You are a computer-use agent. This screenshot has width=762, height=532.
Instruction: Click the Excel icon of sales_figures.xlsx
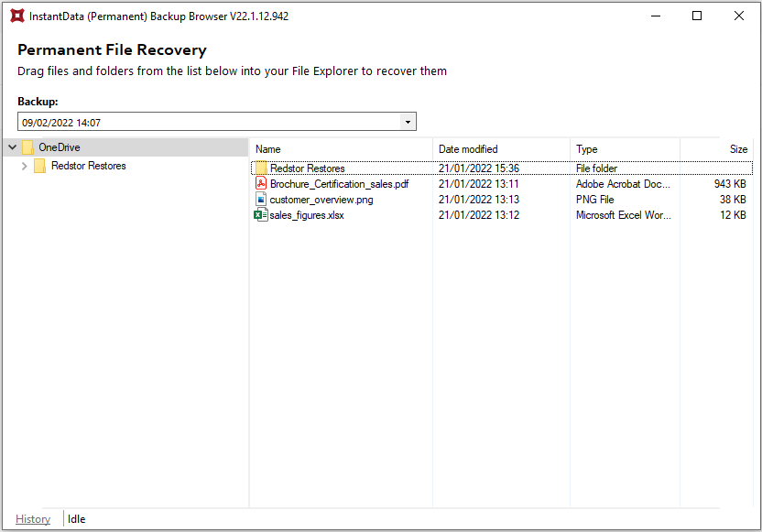coord(261,215)
